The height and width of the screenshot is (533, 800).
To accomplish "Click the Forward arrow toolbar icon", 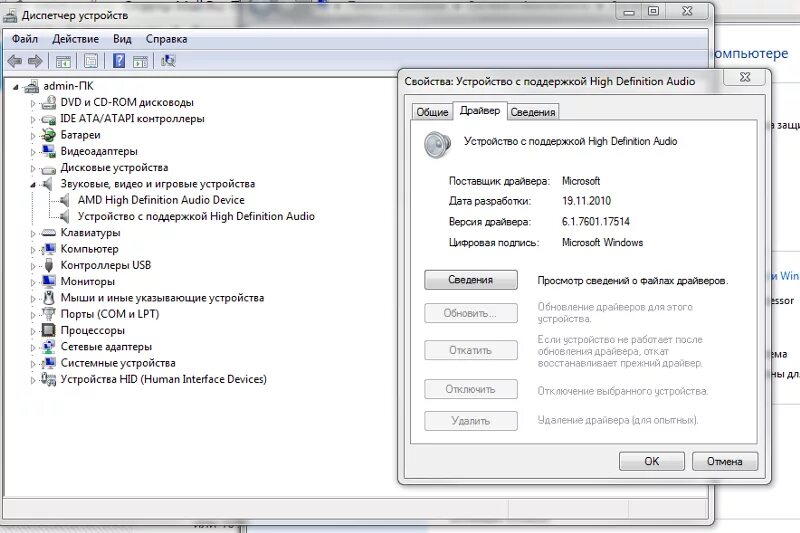I will click(x=35, y=62).
